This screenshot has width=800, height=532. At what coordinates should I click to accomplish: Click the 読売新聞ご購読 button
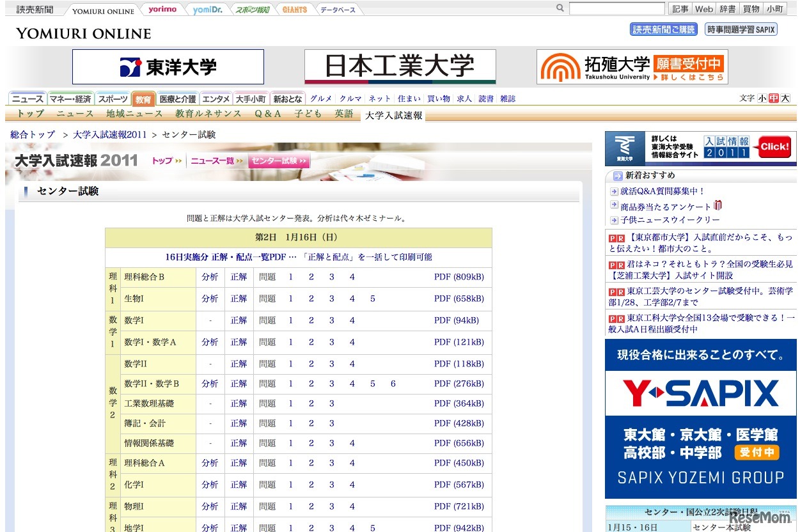click(663, 29)
